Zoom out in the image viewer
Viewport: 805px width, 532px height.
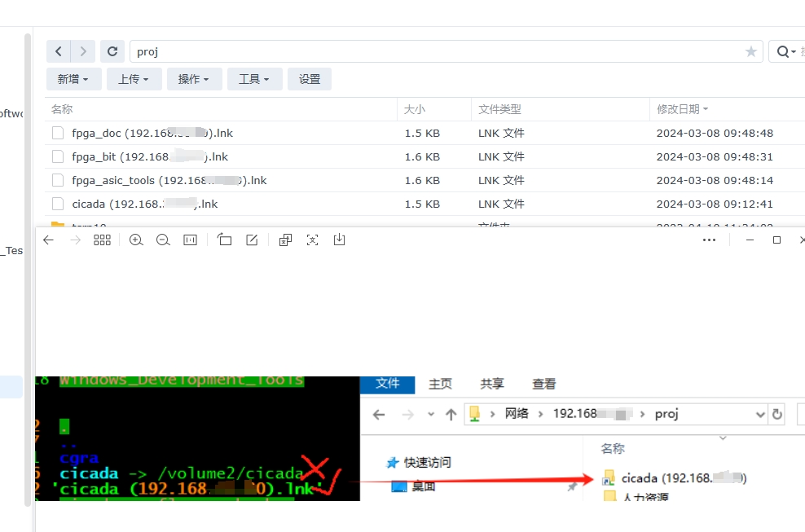[163, 240]
